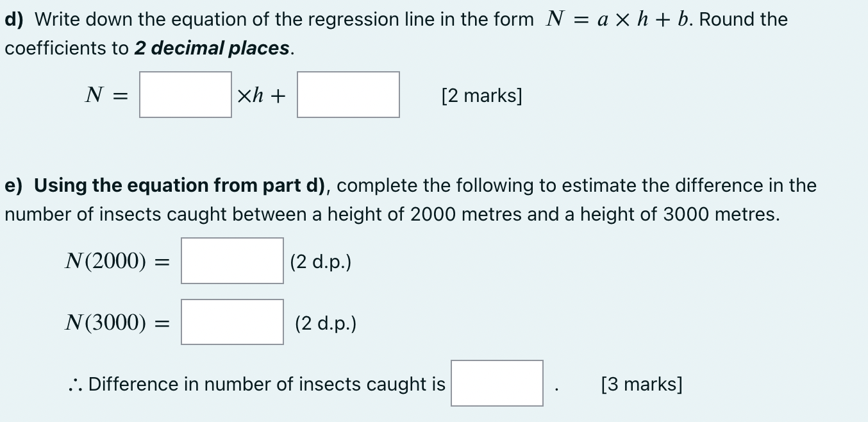Viewport: 868px width, 422px height.
Task: Click the difference in insects answer box
Action: pyautogui.click(x=497, y=384)
